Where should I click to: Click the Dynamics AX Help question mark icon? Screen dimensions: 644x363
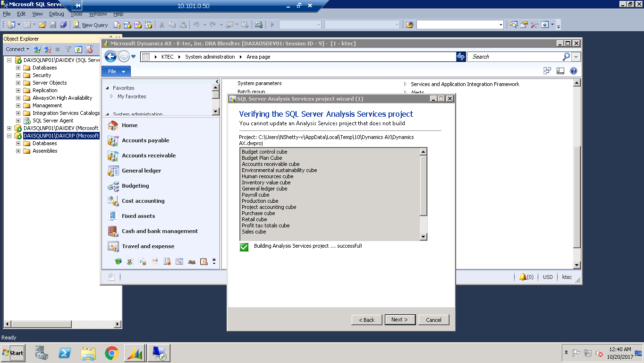pos(574,71)
